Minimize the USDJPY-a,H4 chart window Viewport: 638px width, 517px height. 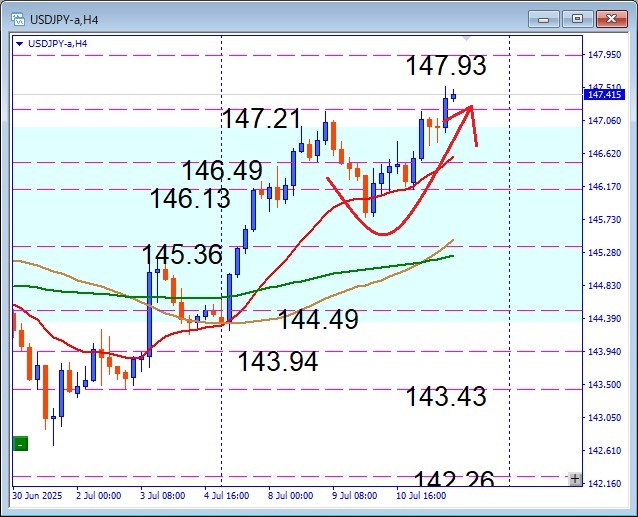click(x=544, y=19)
